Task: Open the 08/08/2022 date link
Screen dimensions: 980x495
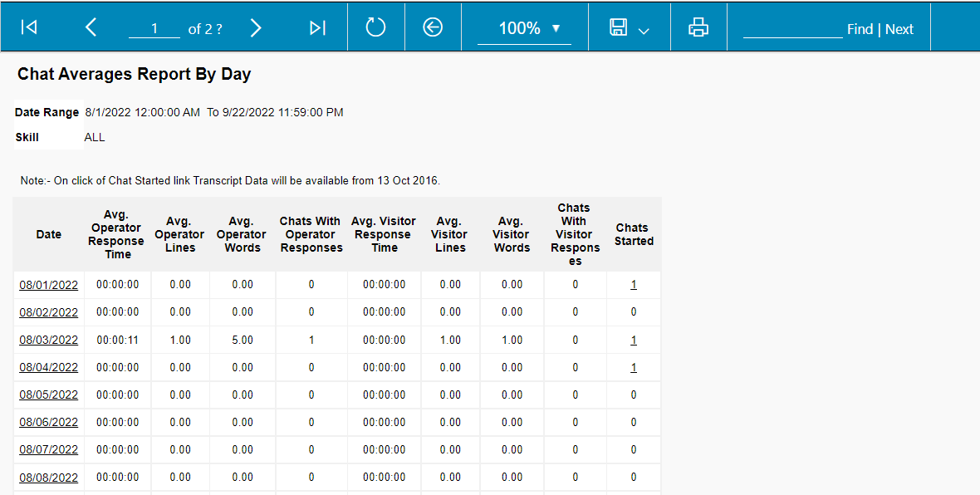Action: (49, 478)
